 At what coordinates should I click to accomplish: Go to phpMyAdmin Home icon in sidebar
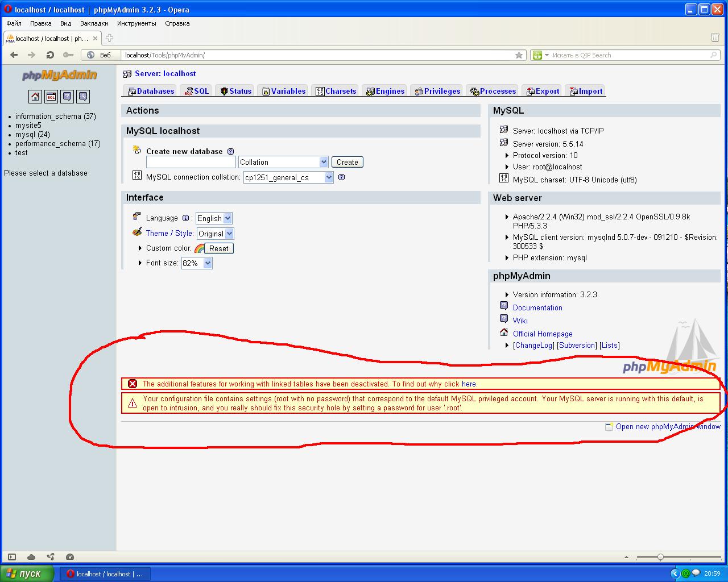35,97
